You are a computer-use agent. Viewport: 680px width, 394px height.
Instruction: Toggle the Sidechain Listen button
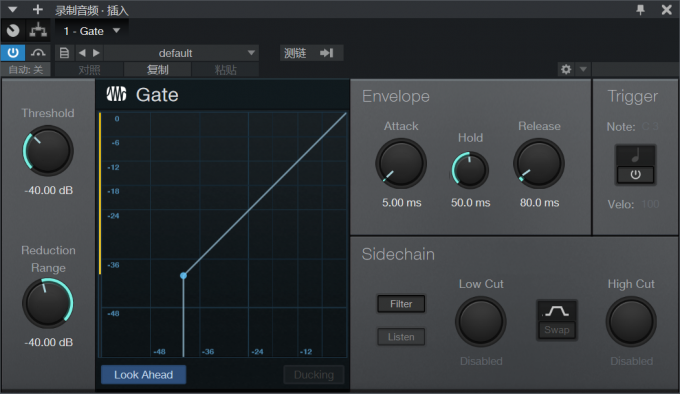401,337
